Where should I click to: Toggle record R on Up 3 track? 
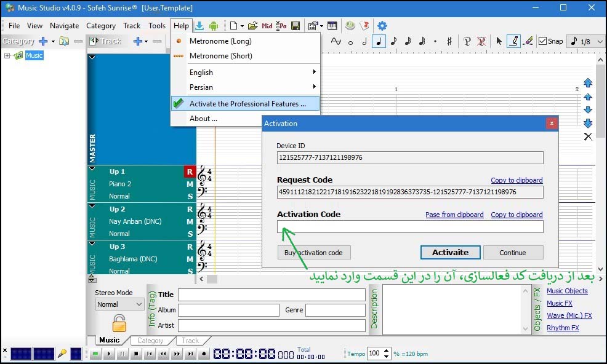tap(190, 247)
